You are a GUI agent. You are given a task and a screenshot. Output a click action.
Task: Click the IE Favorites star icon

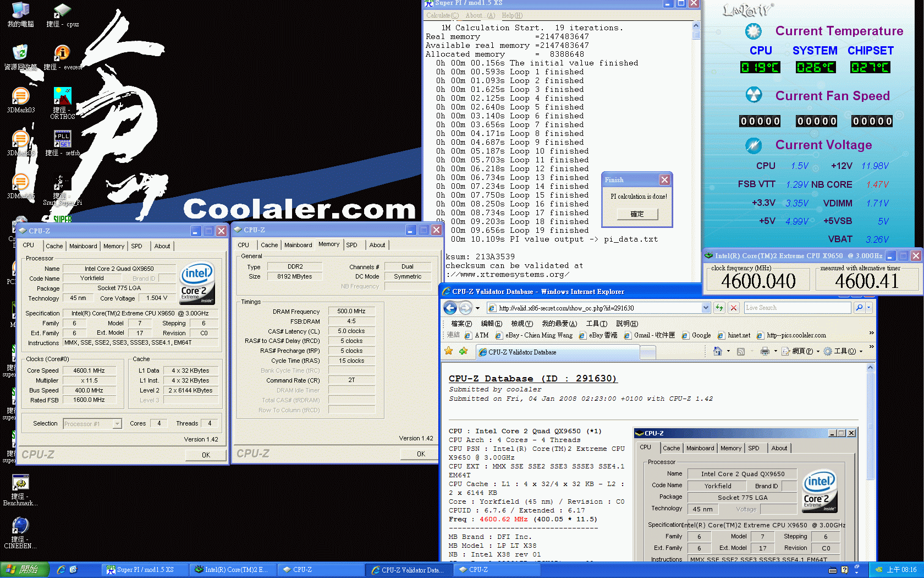pos(449,351)
